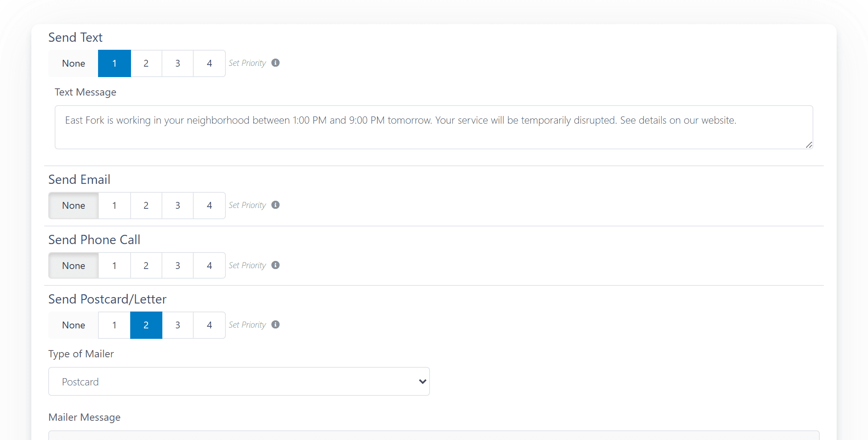Click info icon beside Postcard/Letter priority
The width and height of the screenshot is (868, 440).
click(x=275, y=324)
